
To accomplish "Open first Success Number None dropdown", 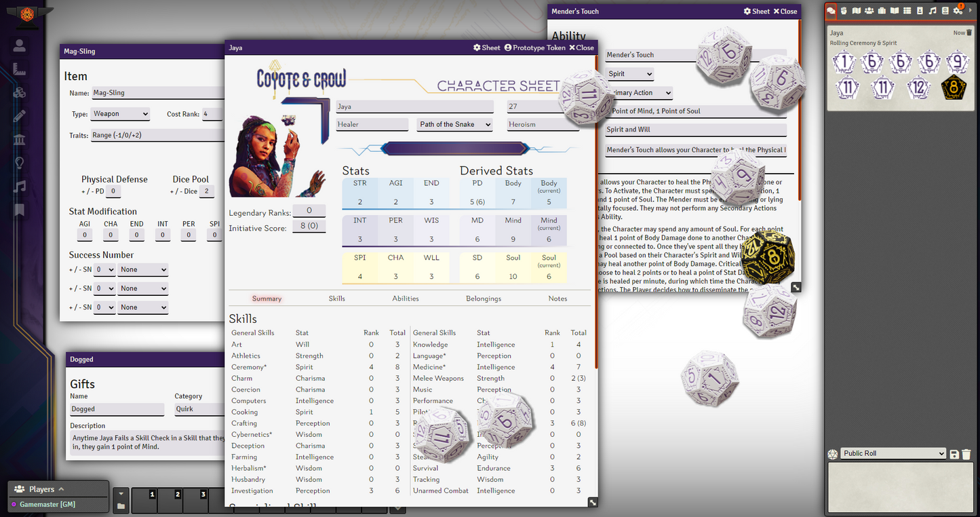I will click(142, 269).
